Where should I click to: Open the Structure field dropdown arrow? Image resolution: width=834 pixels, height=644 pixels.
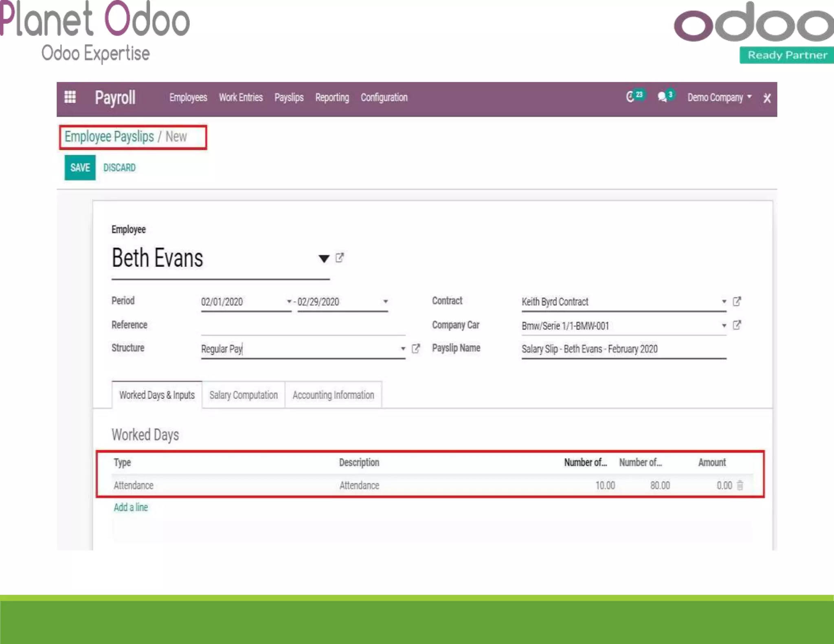coord(403,349)
